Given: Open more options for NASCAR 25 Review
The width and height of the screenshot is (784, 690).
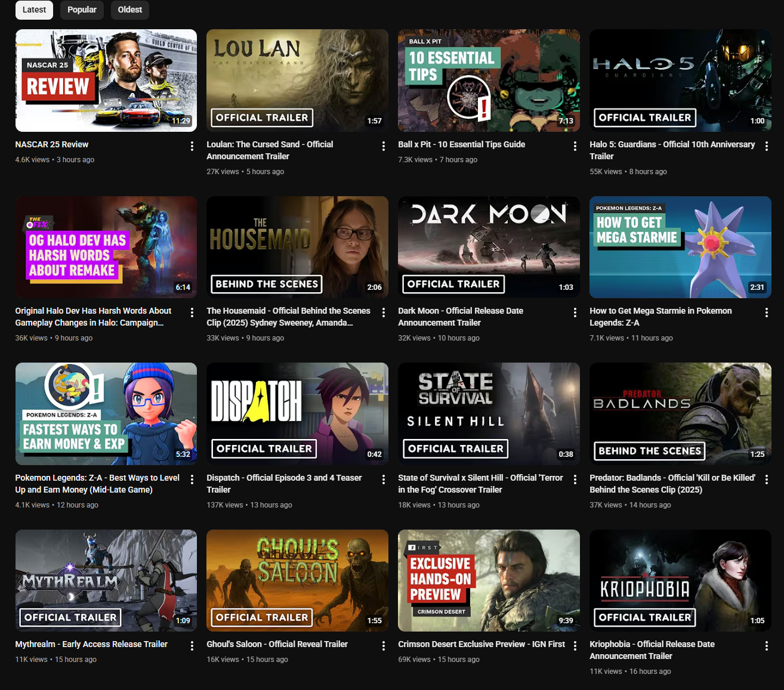Looking at the screenshot, I should (192, 146).
